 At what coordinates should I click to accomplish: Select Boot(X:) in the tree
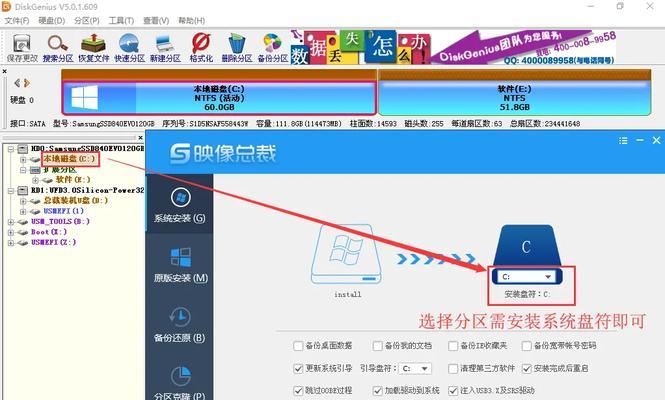[49, 232]
